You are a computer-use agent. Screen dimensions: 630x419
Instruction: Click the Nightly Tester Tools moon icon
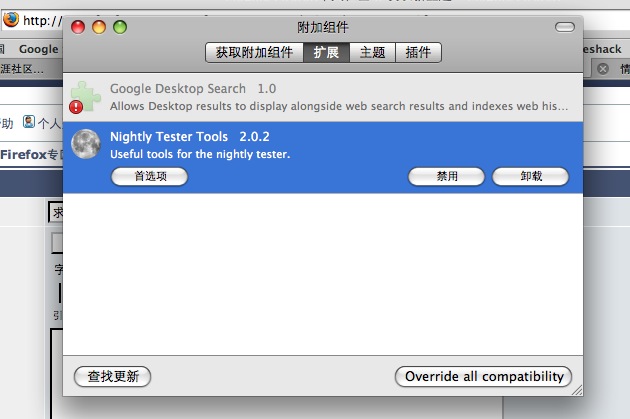(x=86, y=144)
